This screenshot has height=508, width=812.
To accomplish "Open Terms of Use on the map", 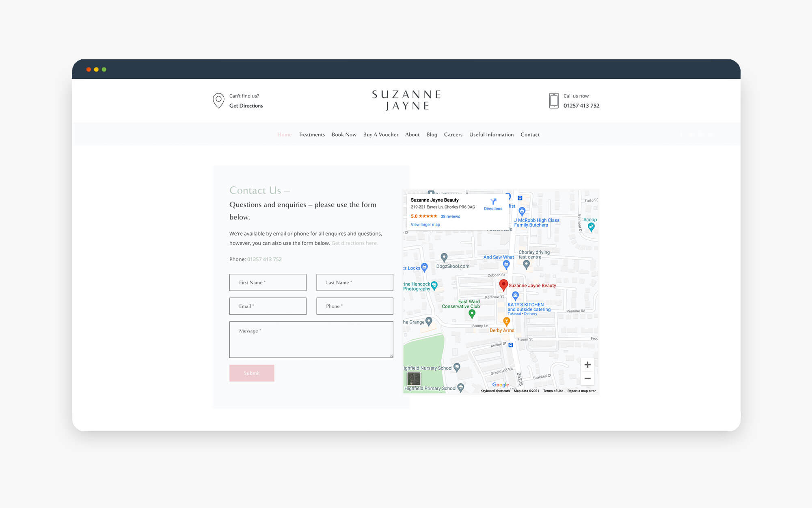I will click(x=553, y=391).
